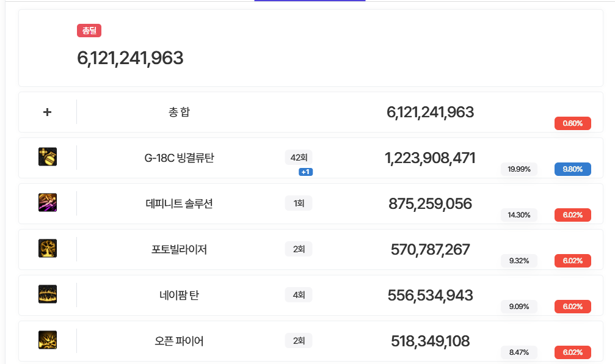Click the 데피니트 솔루션 skill icon
This screenshot has height=364, width=615.
tap(48, 203)
